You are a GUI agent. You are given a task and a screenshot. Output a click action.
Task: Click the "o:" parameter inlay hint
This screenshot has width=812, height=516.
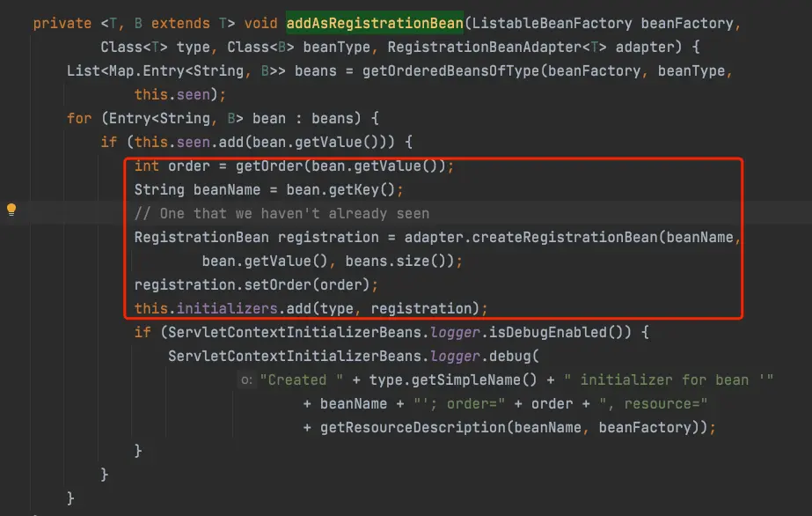pos(246,380)
